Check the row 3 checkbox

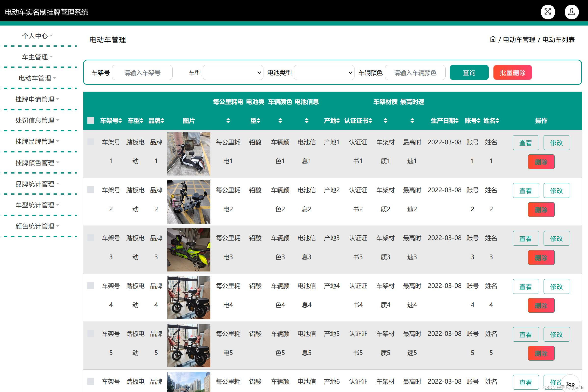pyautogui.click(x=91, y=238)
